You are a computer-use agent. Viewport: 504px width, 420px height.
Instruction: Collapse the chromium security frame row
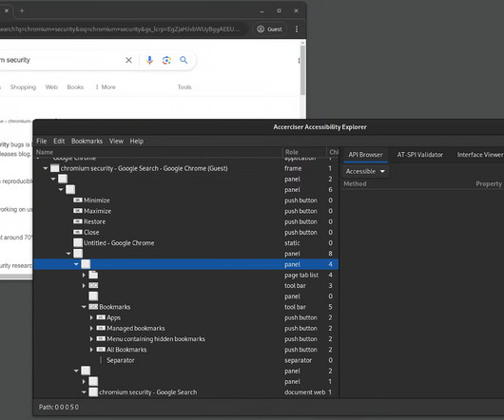coord(46,168)
